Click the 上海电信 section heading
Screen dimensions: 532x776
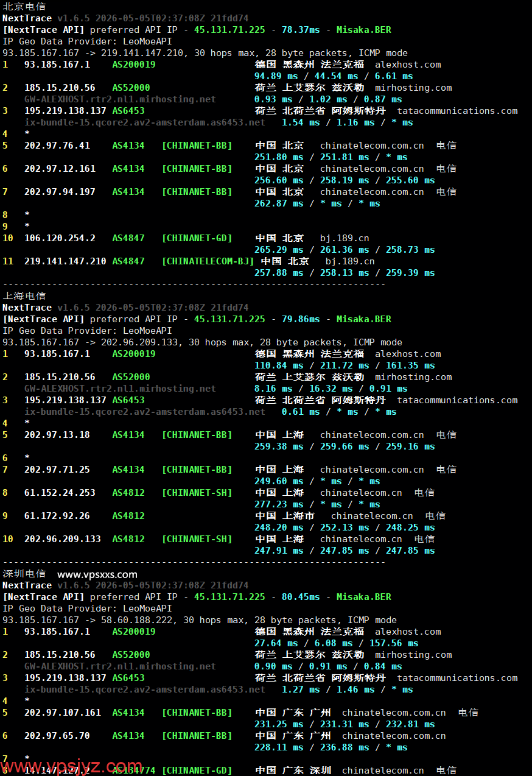[24, 296]
